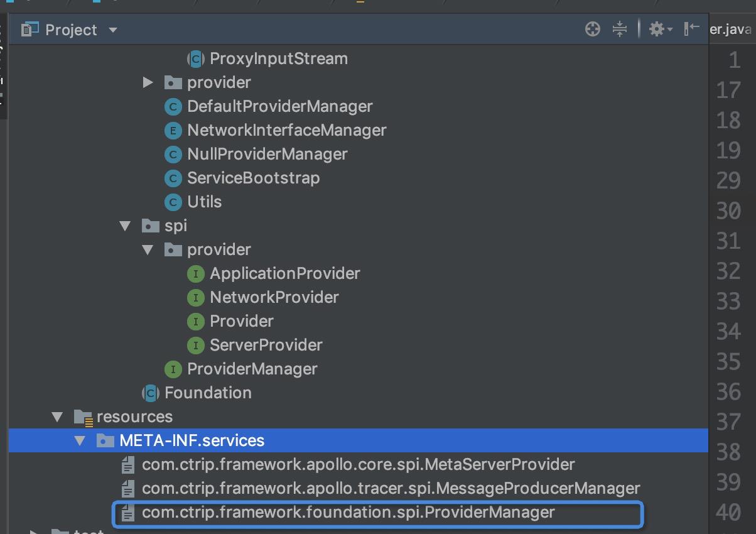Open the Project panel settings gear

pos(657,29)
